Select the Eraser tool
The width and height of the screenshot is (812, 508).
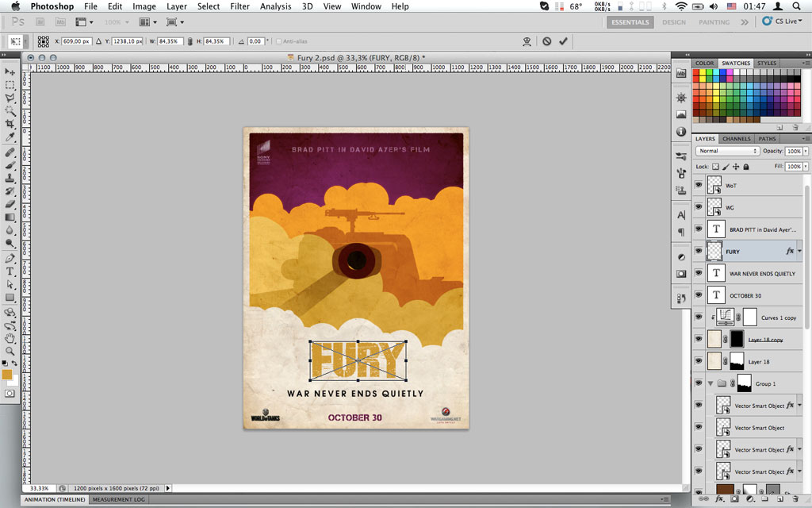click(10, 204)
